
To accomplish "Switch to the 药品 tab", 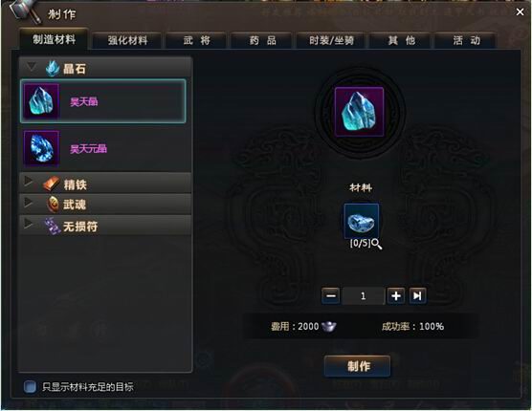I will [262, 41].
